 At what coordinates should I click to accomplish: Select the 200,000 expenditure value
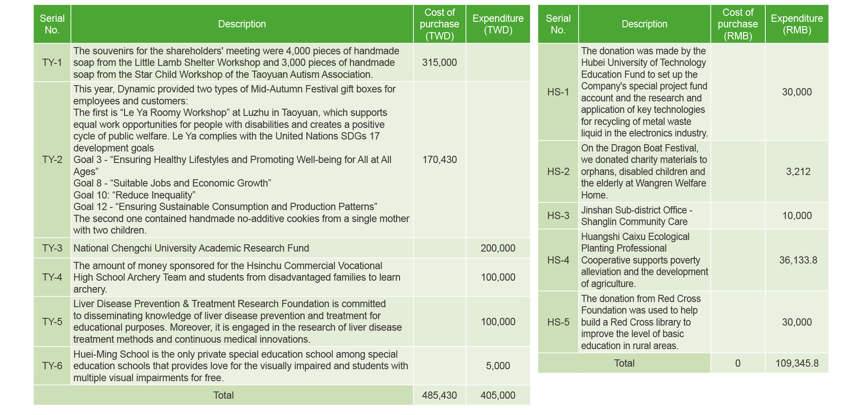[498, 248]
